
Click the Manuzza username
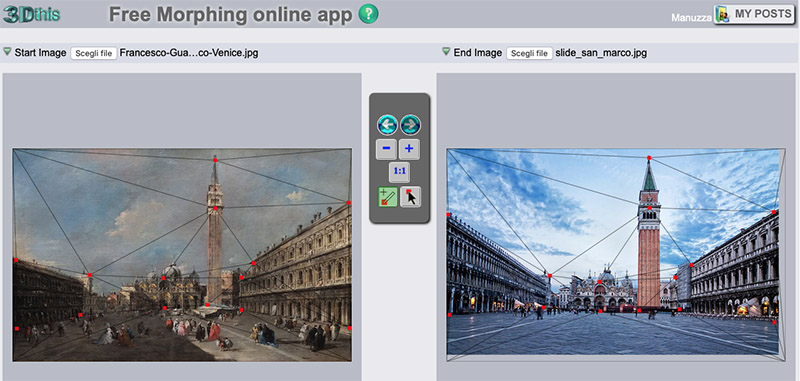[x=691, y=18]
